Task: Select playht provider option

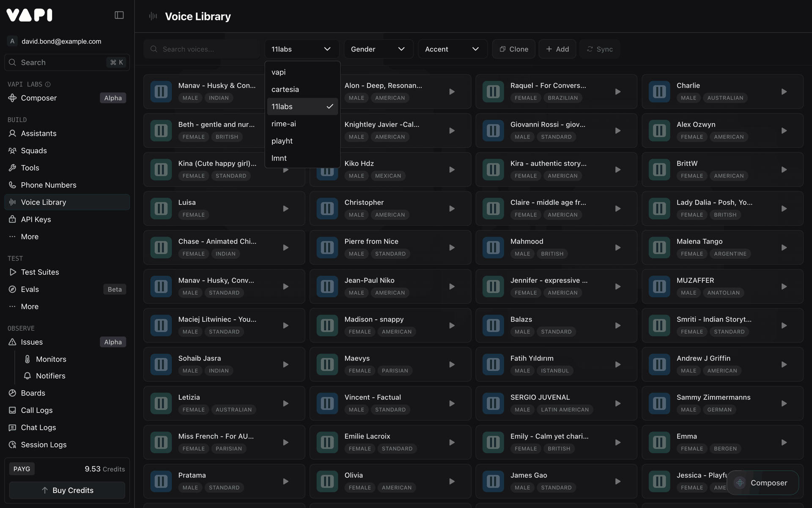Action: click(x=302, y=141)
